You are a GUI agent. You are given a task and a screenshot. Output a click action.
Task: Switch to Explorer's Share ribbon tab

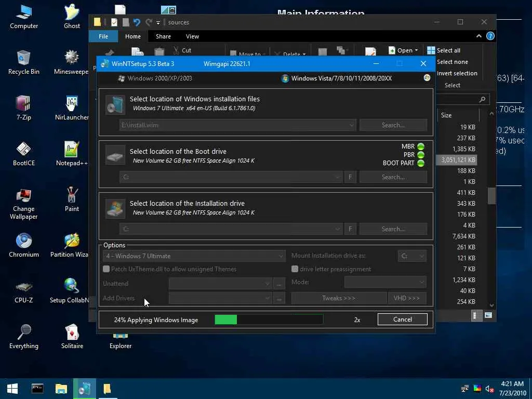163,36
